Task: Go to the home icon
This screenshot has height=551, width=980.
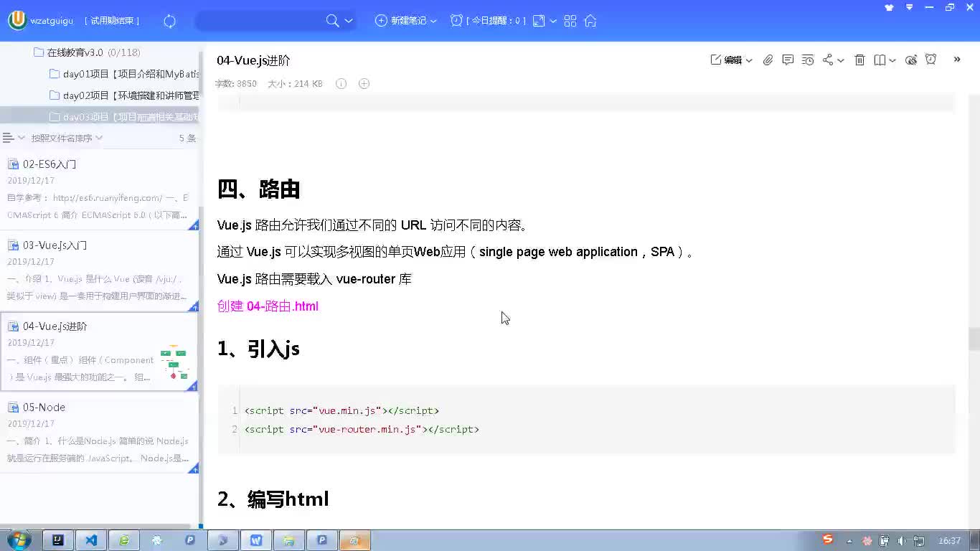Action: click(x=590, y=21)
